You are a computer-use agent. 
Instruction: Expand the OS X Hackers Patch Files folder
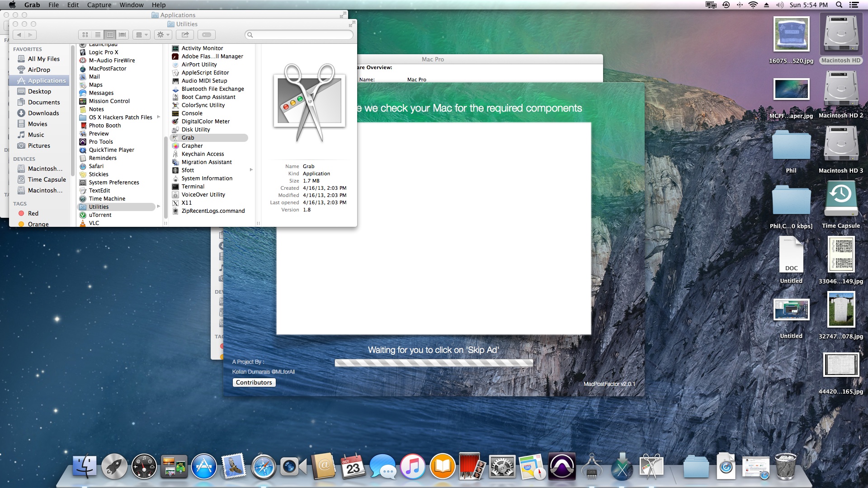pyautogui.click(x=159, y=117)
